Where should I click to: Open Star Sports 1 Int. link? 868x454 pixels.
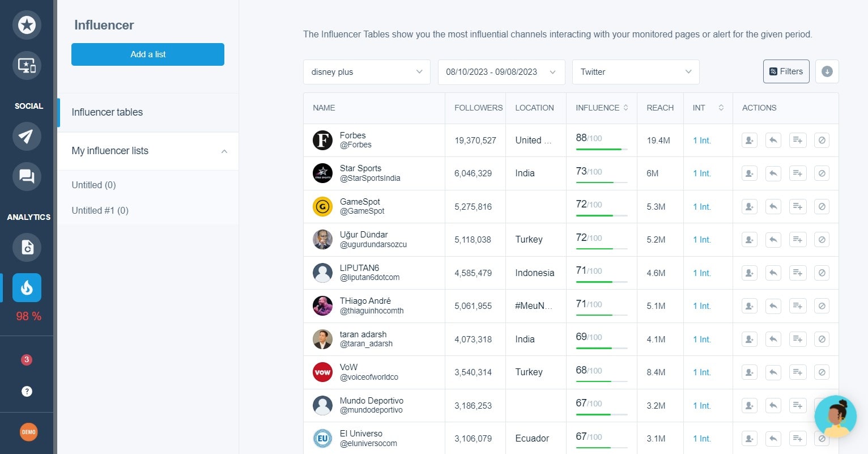tap(701, 173)
